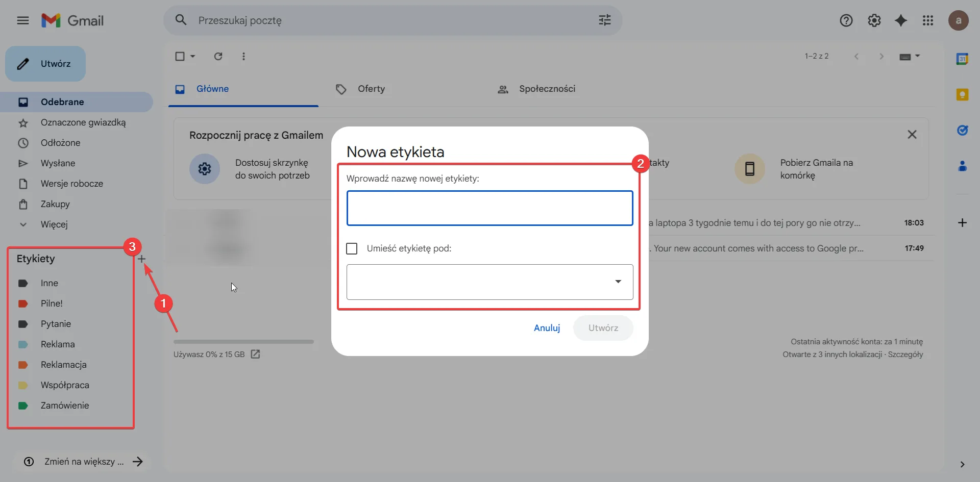Create new label plus icon beside Etykiety
Viewport: 980px width, 482px height.
[x=142, y=259]
